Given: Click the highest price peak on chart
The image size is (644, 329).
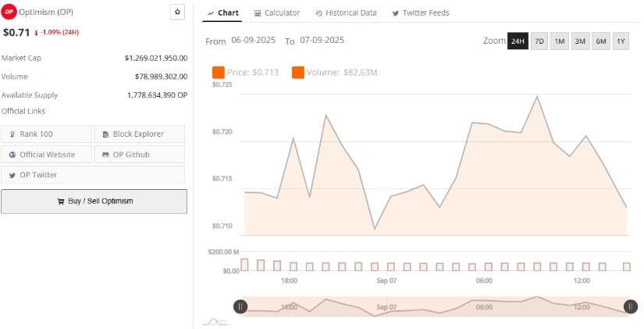Looking at the screenshot, I should tap(537, 97).
